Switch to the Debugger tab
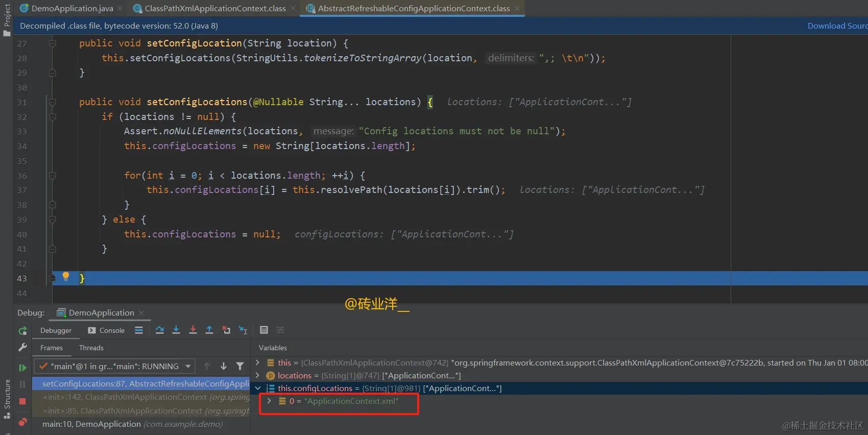The image size is (868, 435). coord(56,330)
